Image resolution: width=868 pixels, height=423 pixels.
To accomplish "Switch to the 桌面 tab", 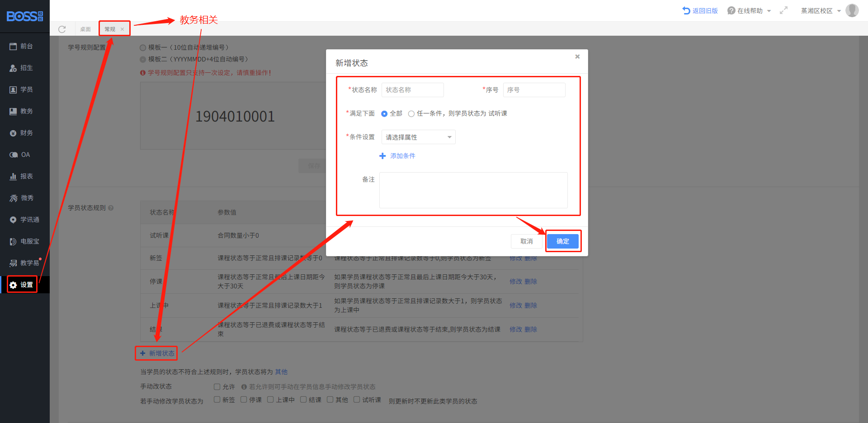I will point(85,29).
